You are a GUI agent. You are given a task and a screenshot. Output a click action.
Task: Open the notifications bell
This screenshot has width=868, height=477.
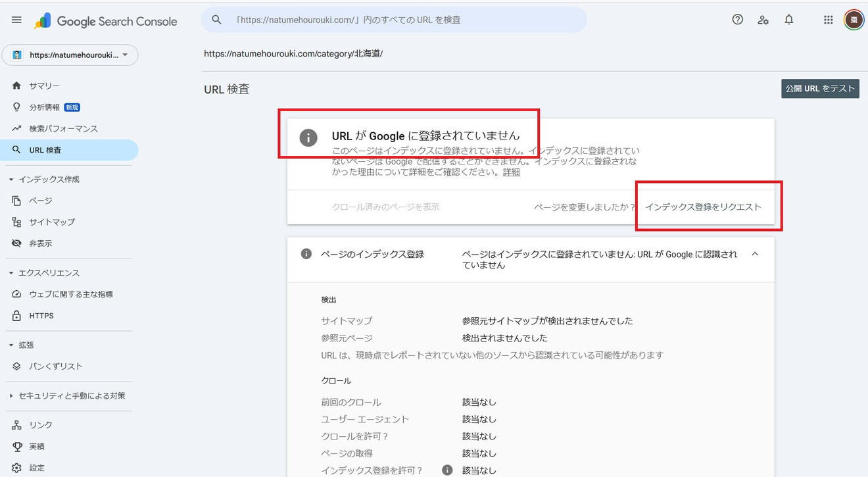789,20
